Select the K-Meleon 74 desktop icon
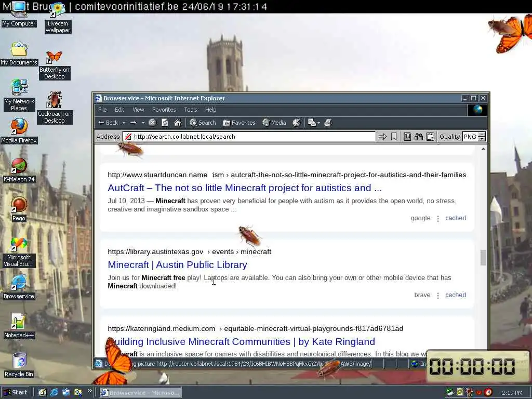 tap(19, 170)
